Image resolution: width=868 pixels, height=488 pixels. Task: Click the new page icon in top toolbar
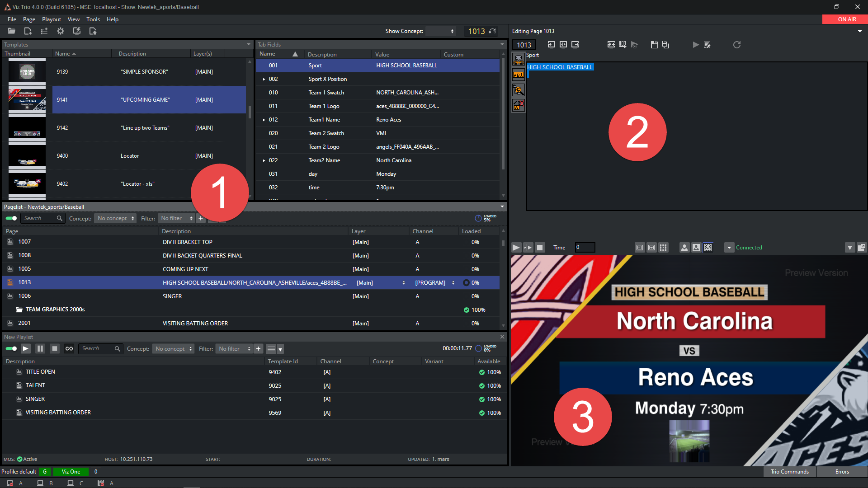click(28, 31)
